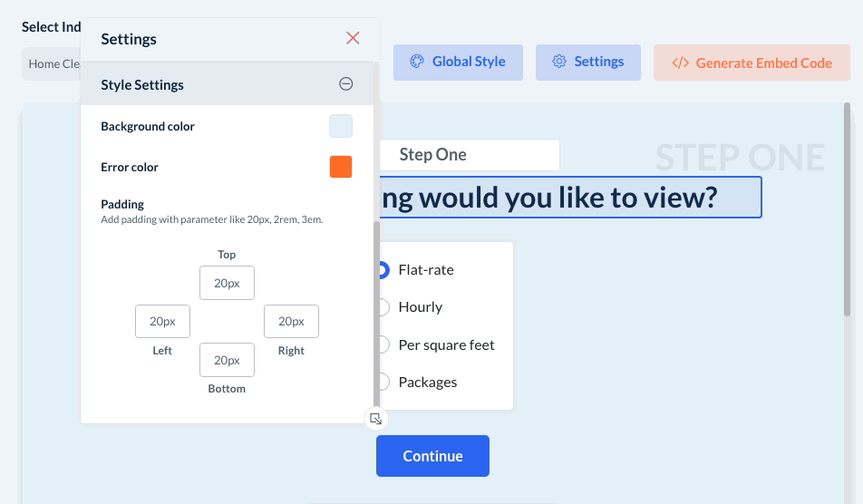
Task: Click the Step One title field
Action: point(468,155)
